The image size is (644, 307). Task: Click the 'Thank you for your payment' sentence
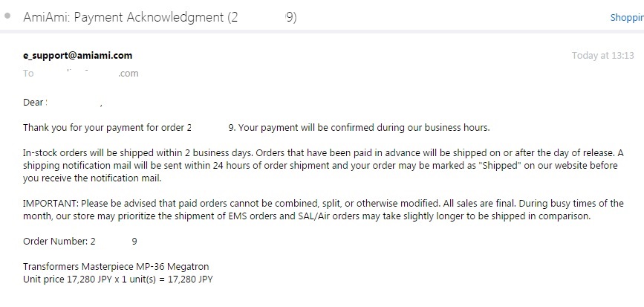256,128
